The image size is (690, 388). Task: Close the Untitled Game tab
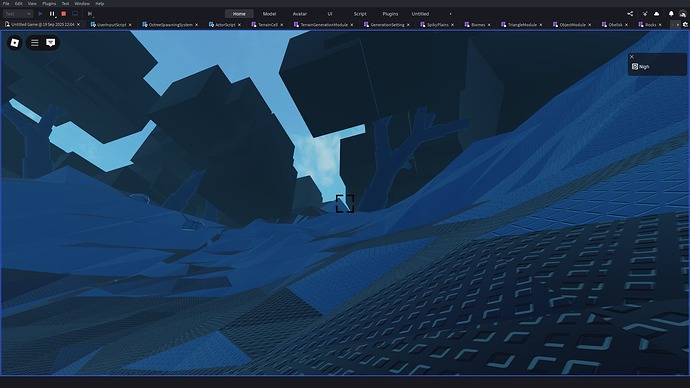pyautogui.click(x=78, y=25)
